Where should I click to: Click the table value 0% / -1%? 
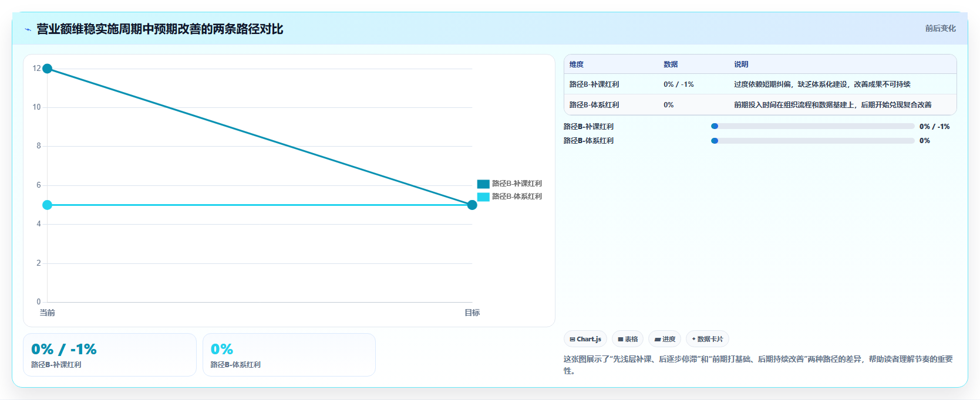679,84
